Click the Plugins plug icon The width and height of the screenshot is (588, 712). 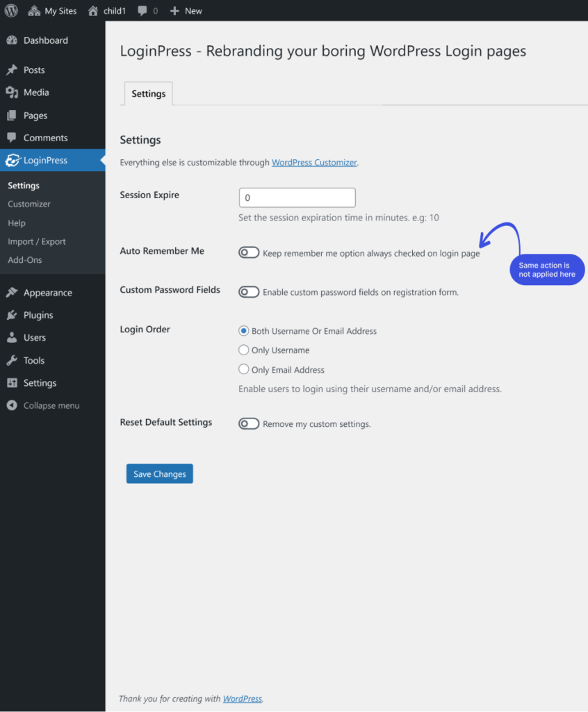[13, 315]
